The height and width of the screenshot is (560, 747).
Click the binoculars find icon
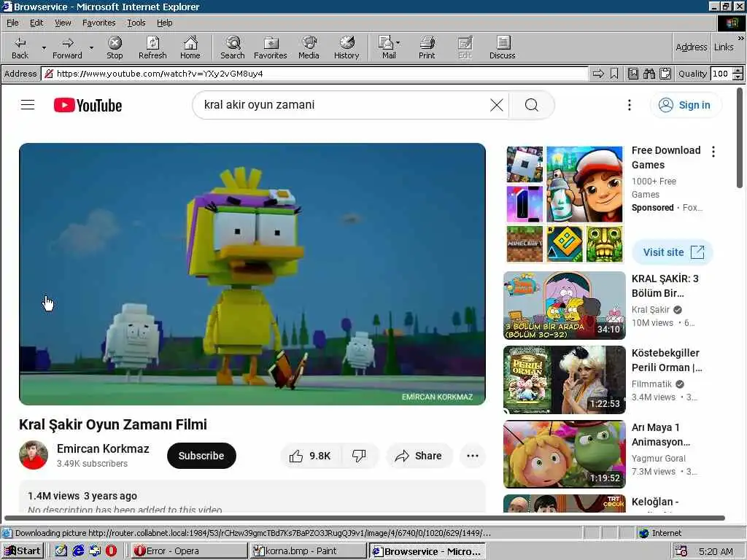click(x=649, y=74)
